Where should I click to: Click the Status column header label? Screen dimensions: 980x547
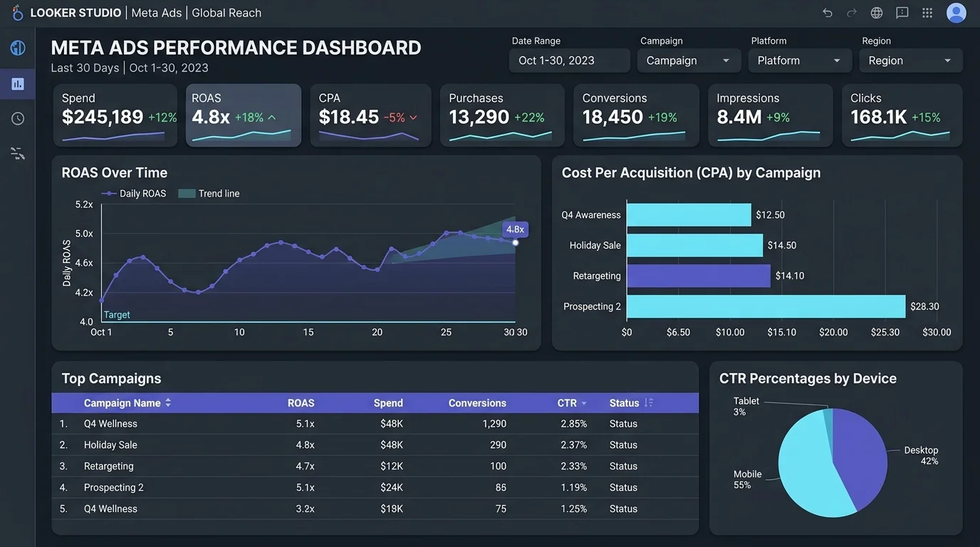click(624, 403)
